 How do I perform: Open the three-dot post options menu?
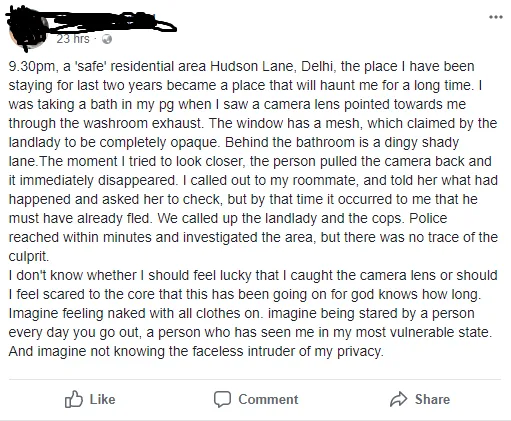tap(496, 17)
